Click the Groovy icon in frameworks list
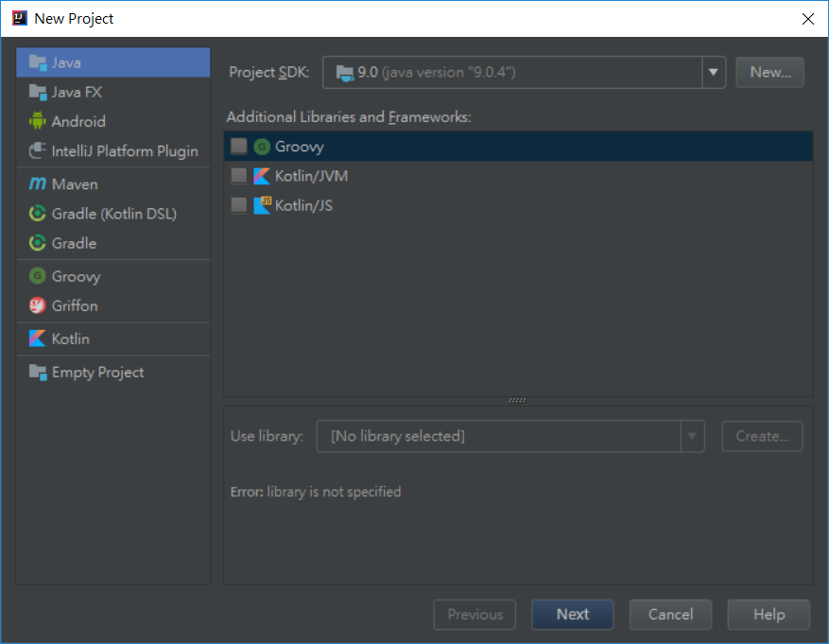829x644 pixels. (262, 147)
